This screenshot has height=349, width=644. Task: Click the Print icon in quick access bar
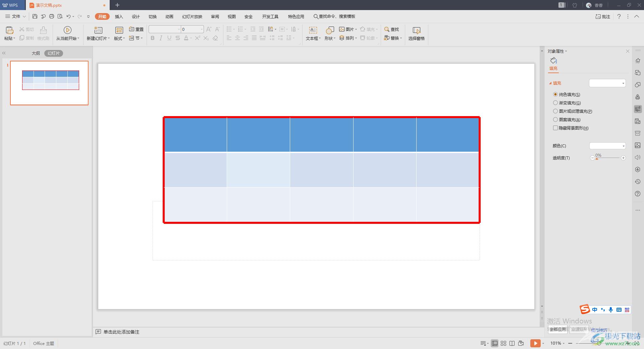[52, 16]
